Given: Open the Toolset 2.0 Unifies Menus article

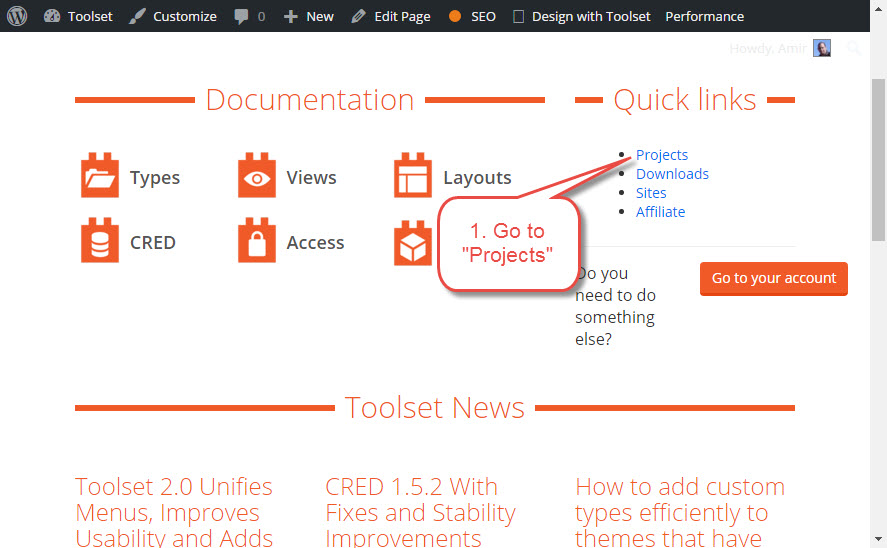Looking at the screenshot, I should 174,512.
